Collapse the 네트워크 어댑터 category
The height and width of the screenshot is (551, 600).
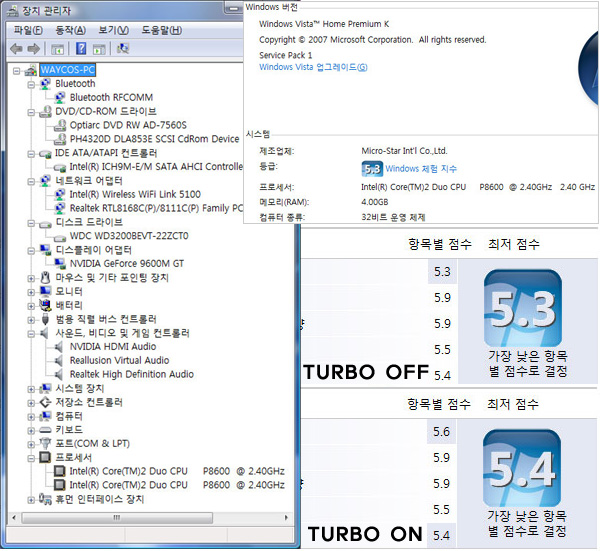point(31,182)
